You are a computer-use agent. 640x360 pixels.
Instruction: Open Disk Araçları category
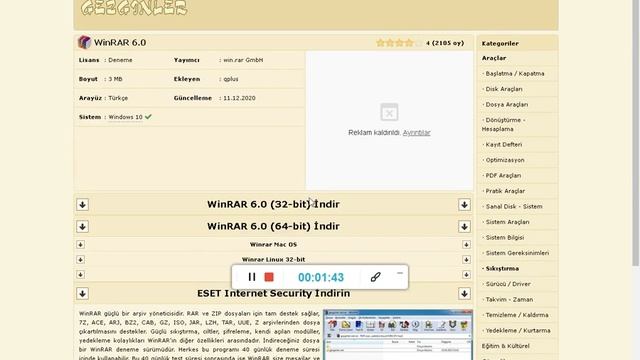504,89
